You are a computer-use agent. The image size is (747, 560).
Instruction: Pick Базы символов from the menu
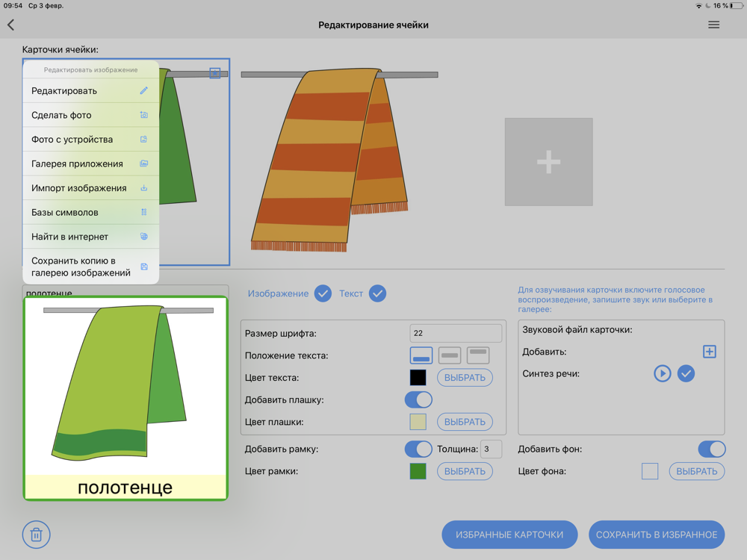pyautogui.click(x=90, y=212)
